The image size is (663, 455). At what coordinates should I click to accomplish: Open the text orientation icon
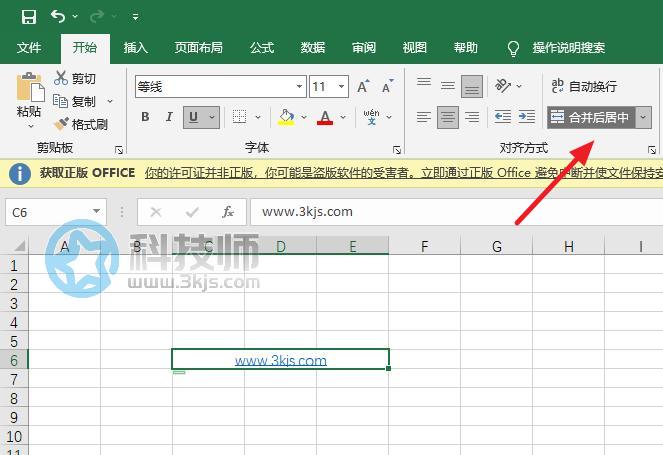click(x=502, y=86)
